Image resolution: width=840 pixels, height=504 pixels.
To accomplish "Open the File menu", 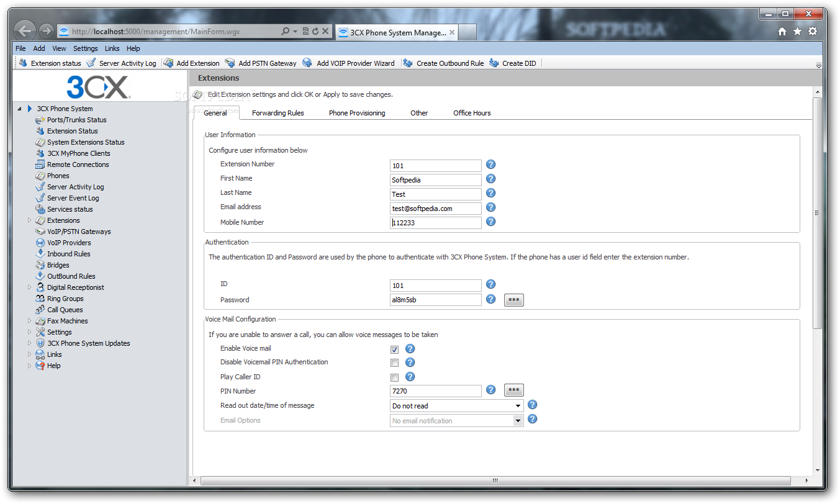I will click(x=20, y=48).
